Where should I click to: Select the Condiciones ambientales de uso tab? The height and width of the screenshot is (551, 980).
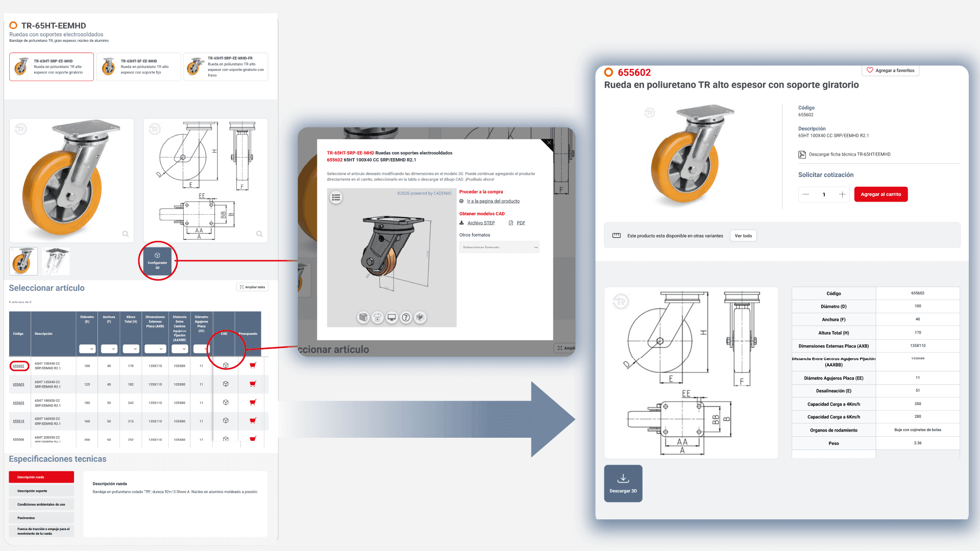tap(41, 504)
